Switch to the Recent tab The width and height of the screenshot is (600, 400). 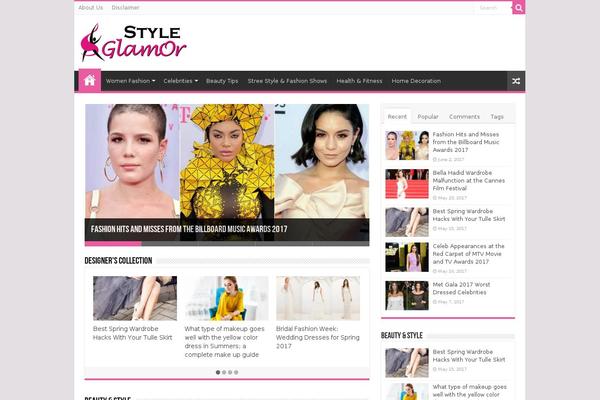(397, 116)
